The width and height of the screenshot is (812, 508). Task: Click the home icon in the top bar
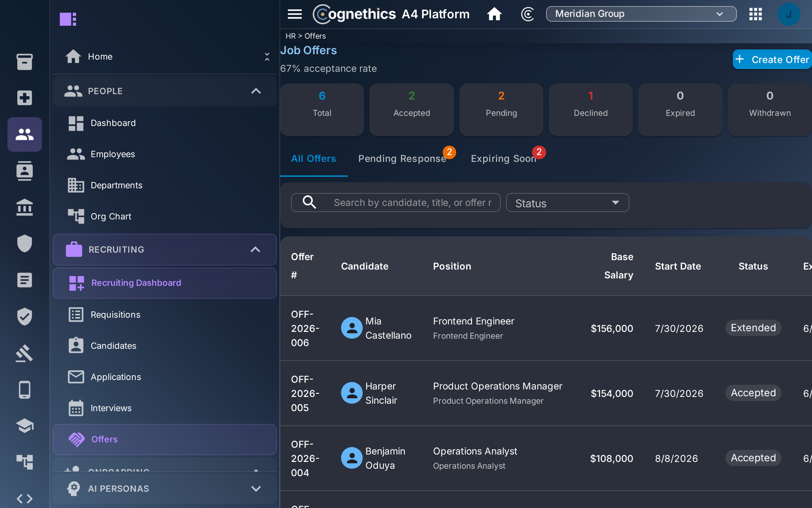(494, 14)
